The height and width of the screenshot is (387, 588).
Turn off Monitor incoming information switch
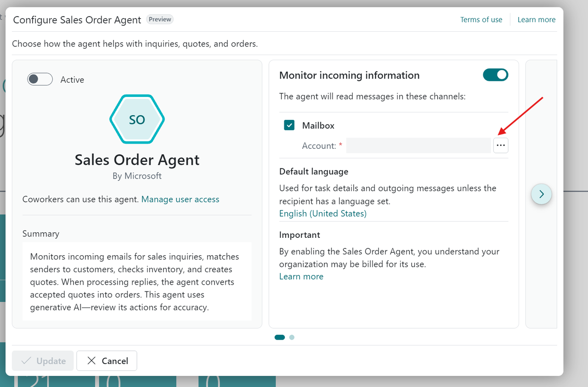[496, 75]
